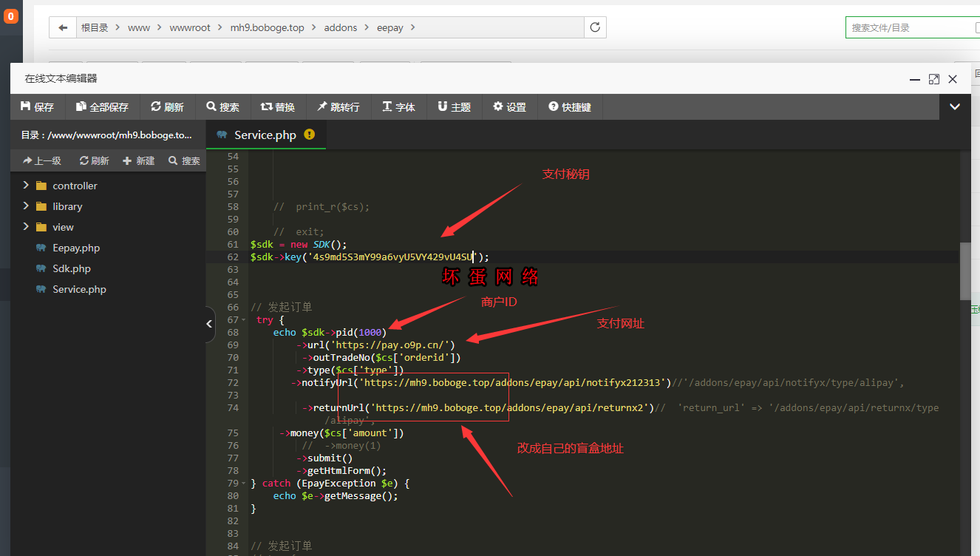
Task: Click the PHP file icon beside Sdk.php
Action: tap(41, 268)
